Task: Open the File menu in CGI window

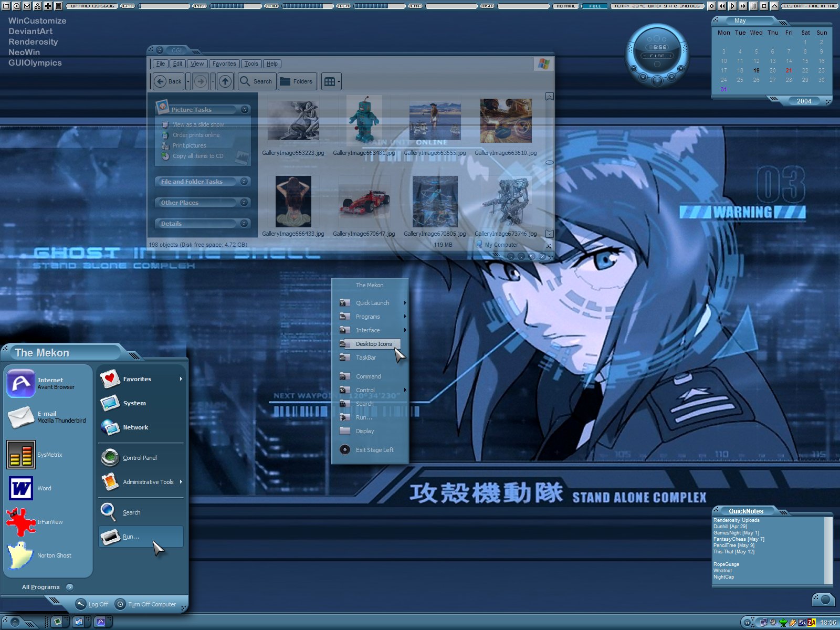Action: coord(161,64)
